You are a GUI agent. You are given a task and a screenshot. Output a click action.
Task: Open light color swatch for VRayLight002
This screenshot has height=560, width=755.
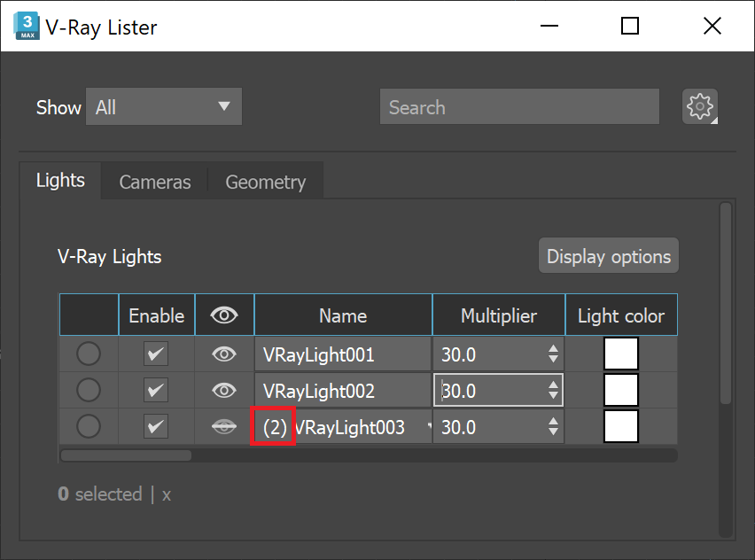point(621,390)
